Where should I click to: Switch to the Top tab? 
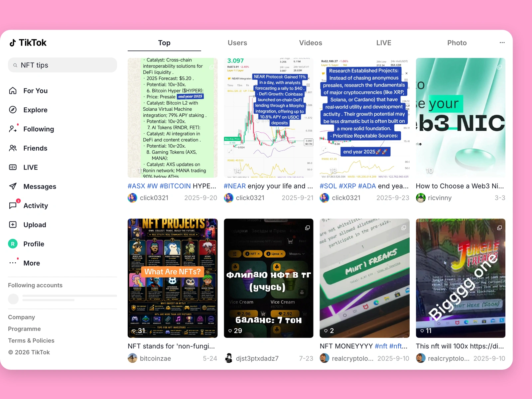coord(164,43)
